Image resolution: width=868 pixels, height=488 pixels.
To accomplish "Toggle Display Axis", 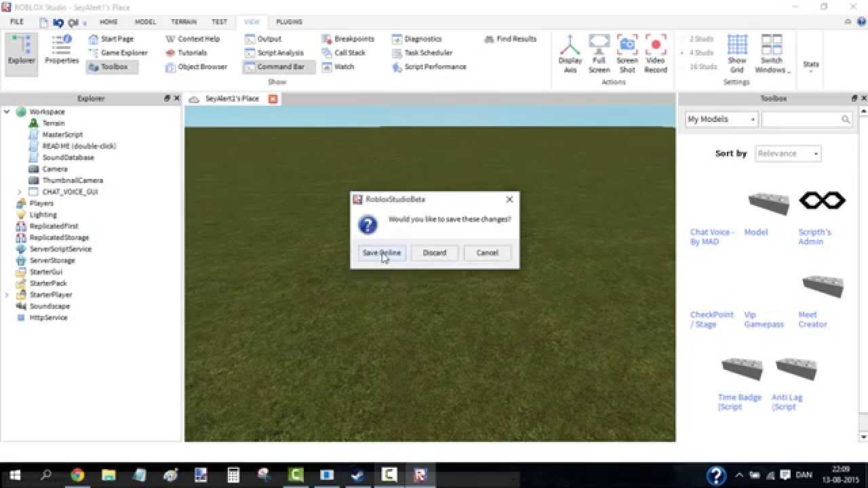I will click(570, 54).
